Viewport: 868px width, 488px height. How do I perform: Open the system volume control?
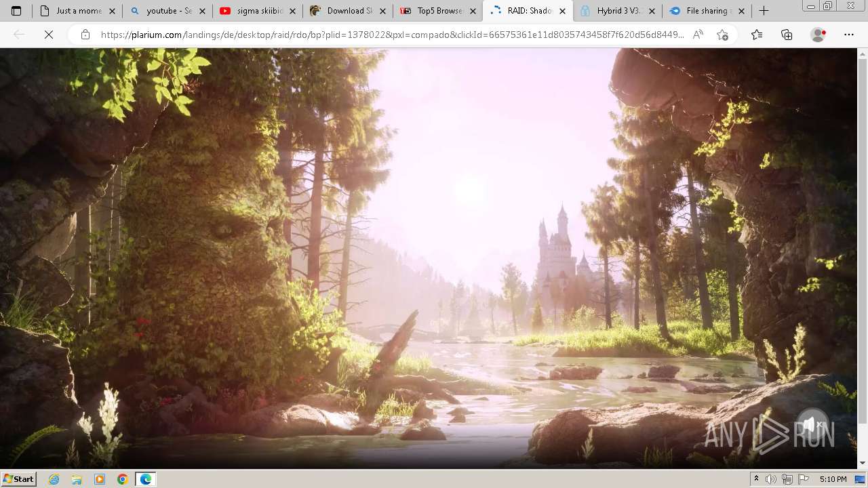(x=771, y=479)
